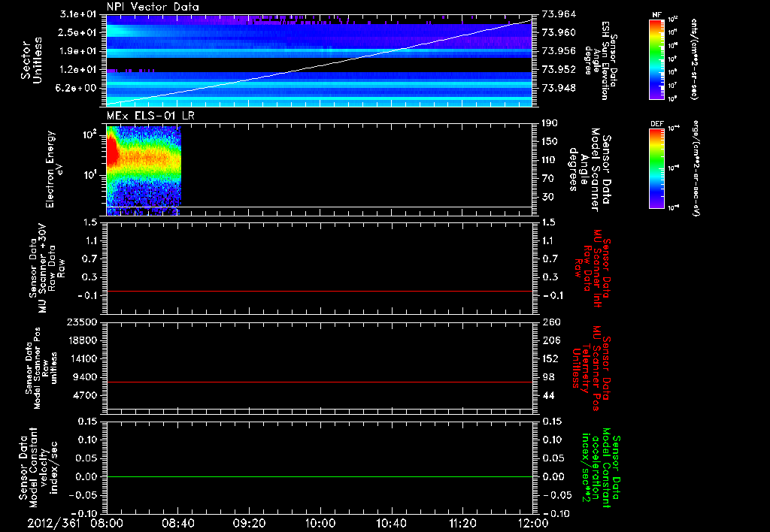Click the 09:20 time tick label
The image size is (770, 532).
[x=249, y=523]
